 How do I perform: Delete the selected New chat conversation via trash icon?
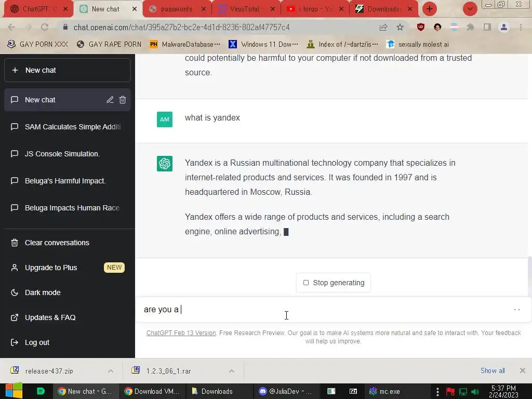point(123,100)
